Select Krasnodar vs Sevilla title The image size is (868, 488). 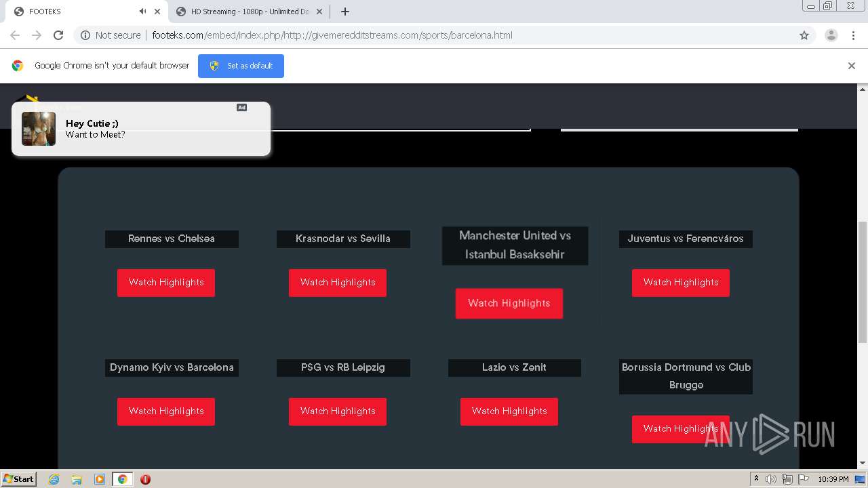343,239
